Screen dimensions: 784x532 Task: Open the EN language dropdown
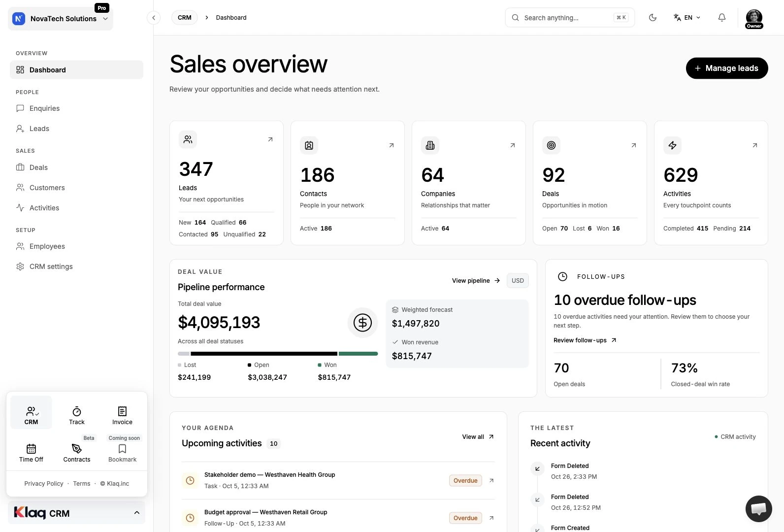(x=687, y=18)
